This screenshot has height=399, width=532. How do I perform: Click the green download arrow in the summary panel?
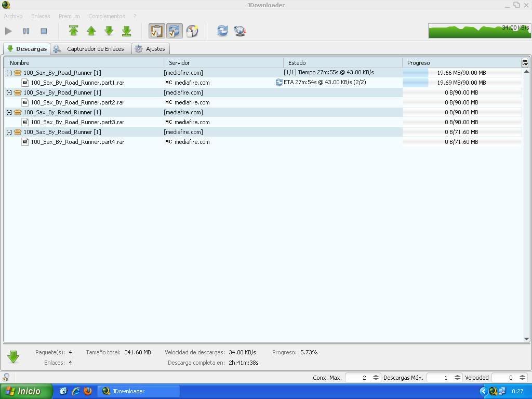pos(13,357)
